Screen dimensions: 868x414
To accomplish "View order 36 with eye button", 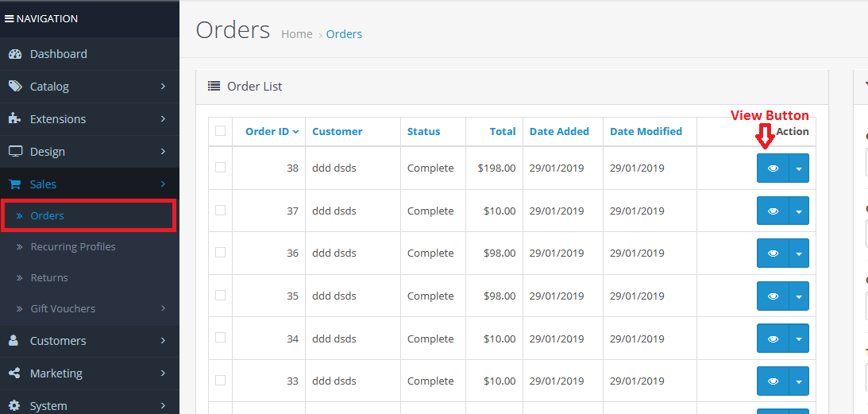I will [773, 253].
